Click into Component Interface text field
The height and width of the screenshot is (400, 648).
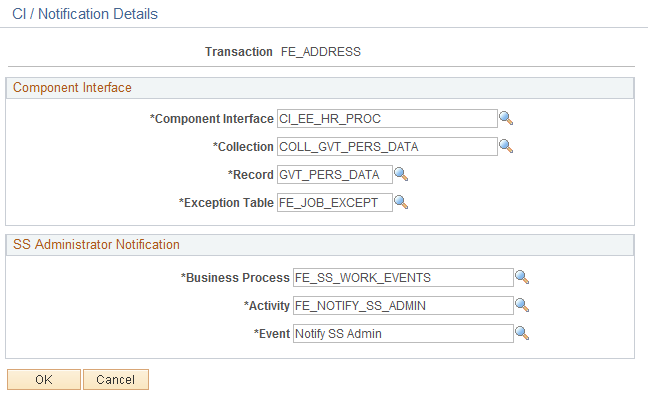(x=386, y=119)
